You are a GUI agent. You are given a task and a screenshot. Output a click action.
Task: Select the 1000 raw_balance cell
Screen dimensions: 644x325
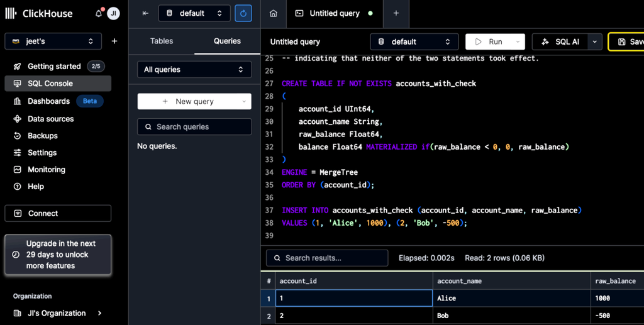pyautogui.click(x=618, y=299)
